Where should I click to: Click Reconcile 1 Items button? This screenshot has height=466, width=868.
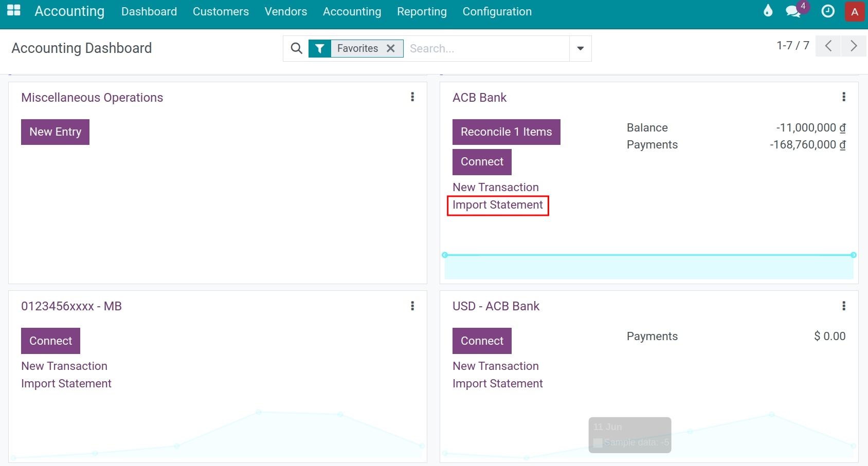point(507,132)
